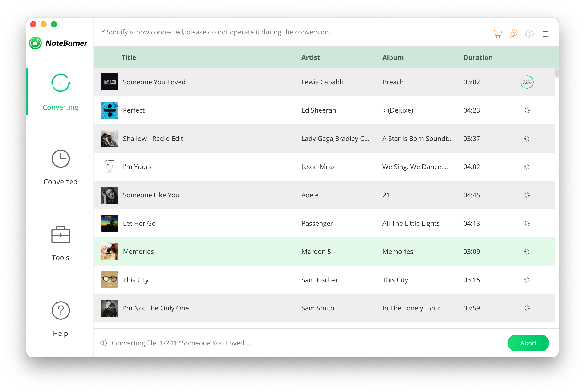Click the spinning loader next to Perfect

(527, 110)
